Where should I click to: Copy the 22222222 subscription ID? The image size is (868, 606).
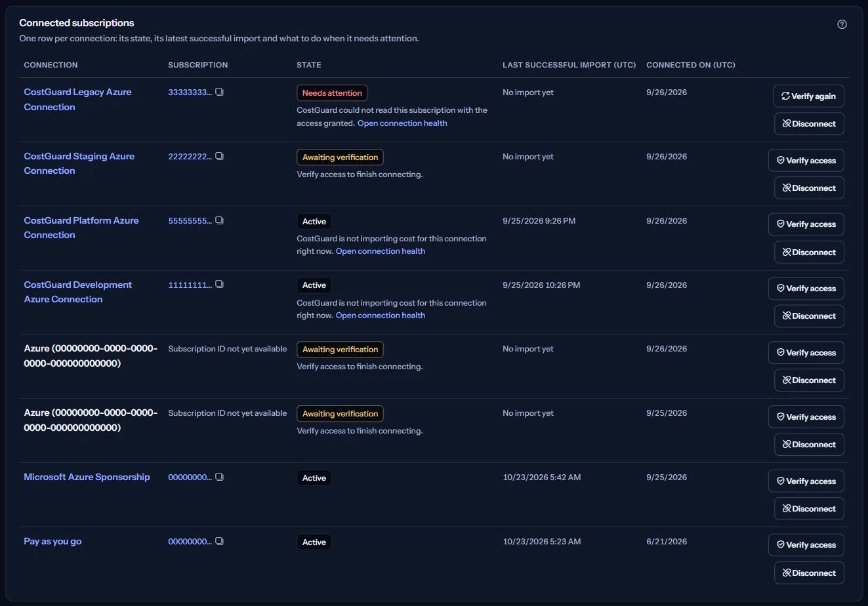(x=219, y=156)
